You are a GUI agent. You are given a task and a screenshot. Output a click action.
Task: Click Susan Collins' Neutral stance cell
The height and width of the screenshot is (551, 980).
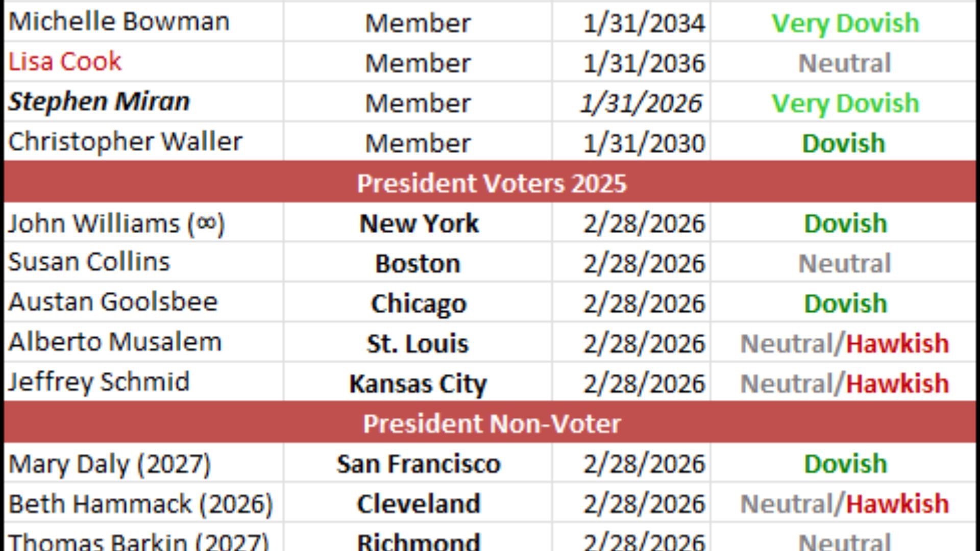click(x=844, y=263)
